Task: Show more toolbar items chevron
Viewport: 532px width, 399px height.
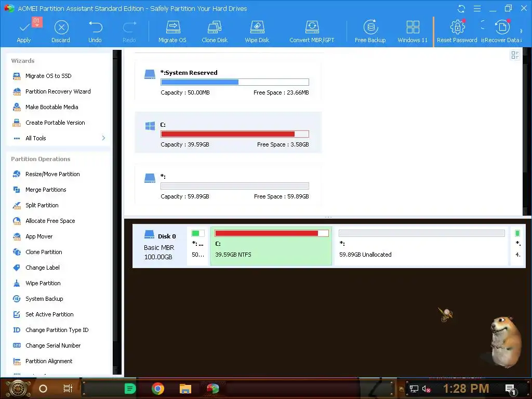Action: [522, 31]
